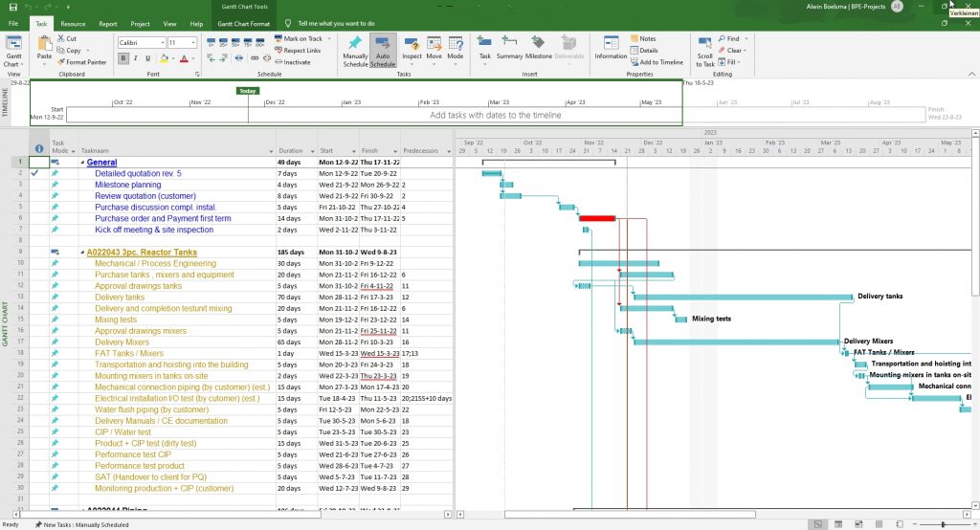Pick the background highlight color
Image resolution: width=980 pixels, height=530 pixels.
click(x=164, y=58)
